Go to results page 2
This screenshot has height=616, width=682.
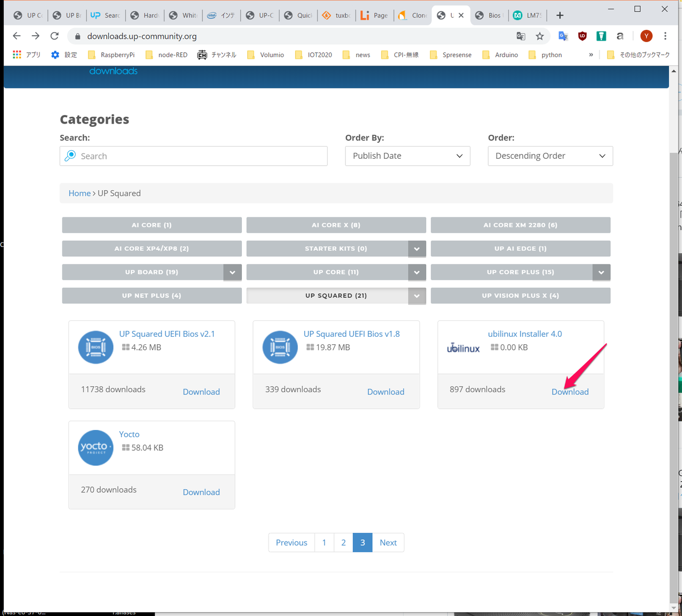(344, 542)
